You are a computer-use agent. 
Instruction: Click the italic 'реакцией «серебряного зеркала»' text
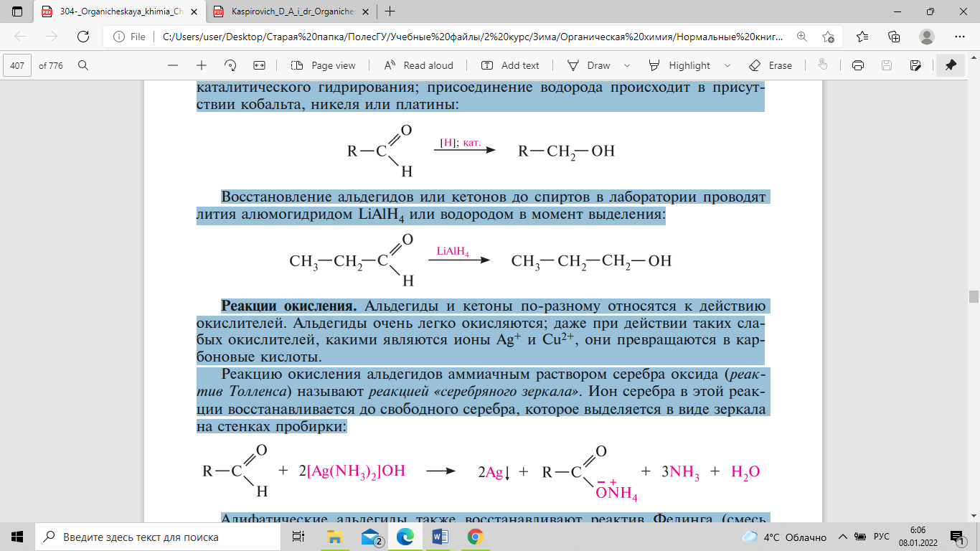[474, 392]
